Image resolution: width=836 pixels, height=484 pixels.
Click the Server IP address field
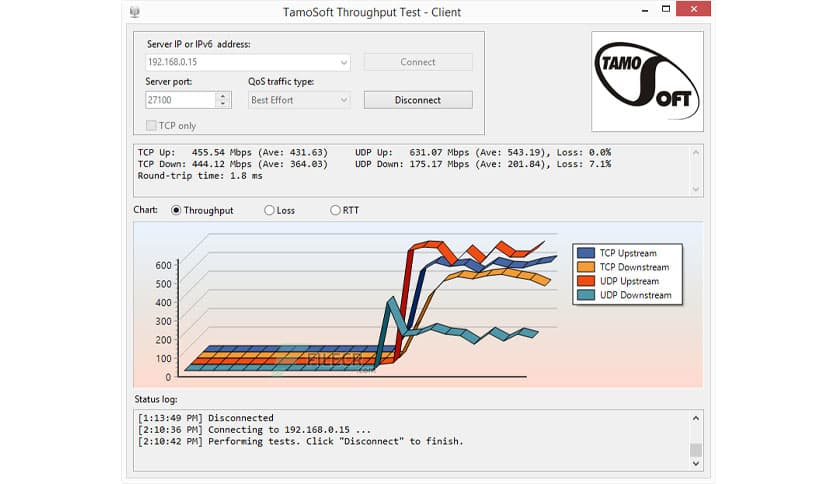[247, 62]
